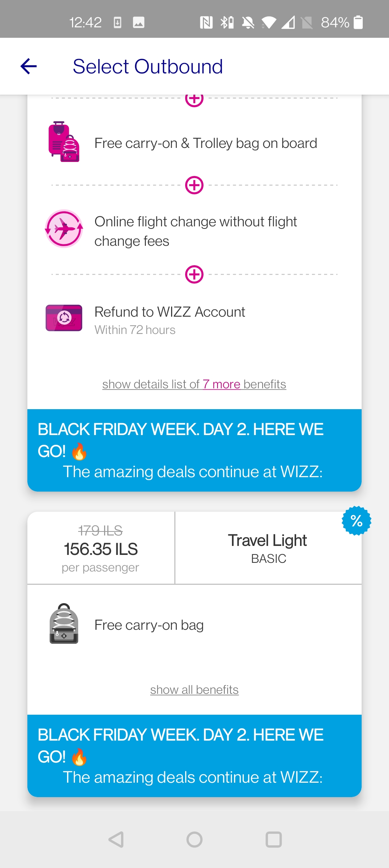Tap the flight change airplane icon

64,229
